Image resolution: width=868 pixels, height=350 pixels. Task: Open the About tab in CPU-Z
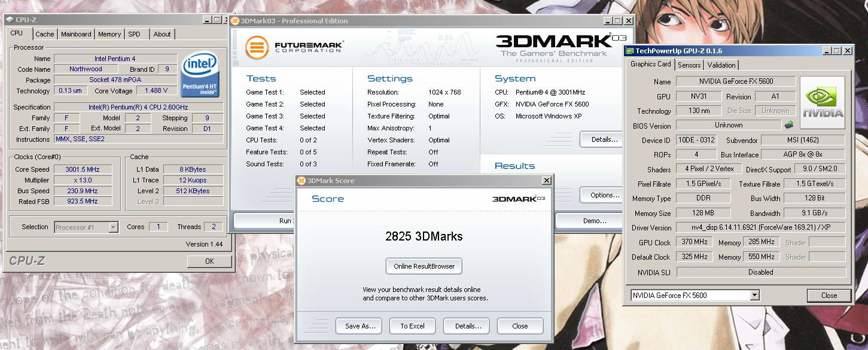(x=162, y=34)
